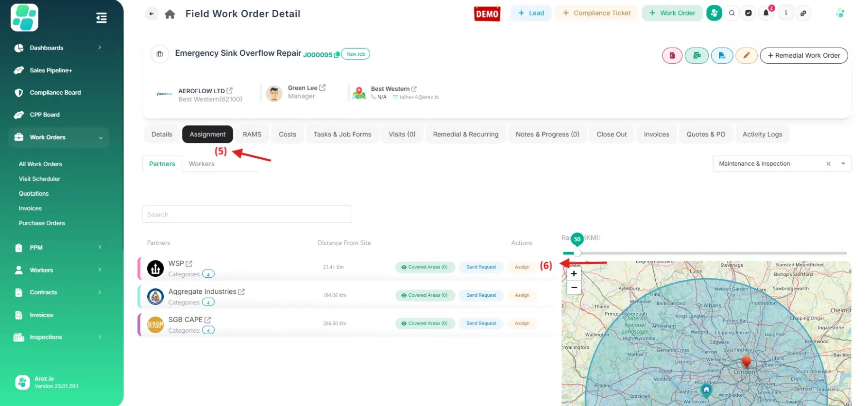This screenshot has height=406, width=868.
Task: Switch to the RAMS tab
Action: point(252,135)
